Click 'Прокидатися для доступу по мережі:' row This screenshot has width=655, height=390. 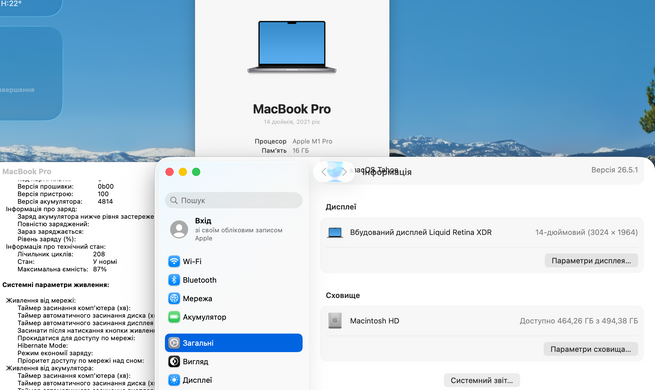[76, 338]
